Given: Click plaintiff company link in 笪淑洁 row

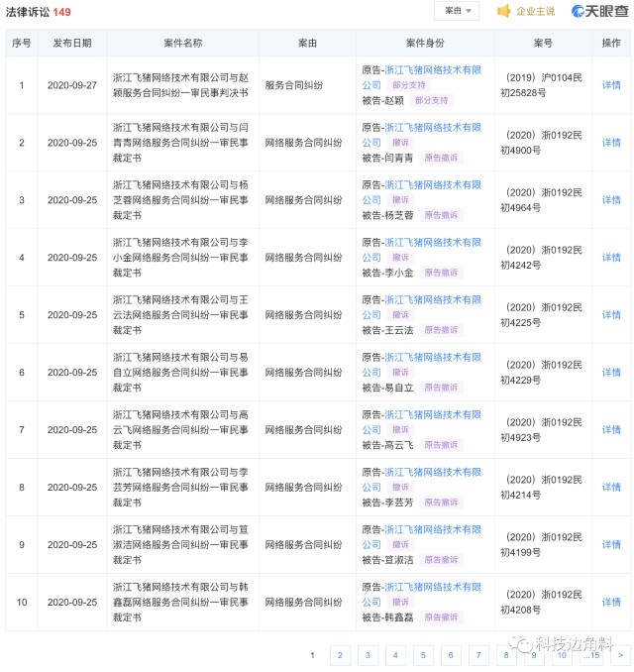Looking at the screenshot, I should click(x=433, y=529).
